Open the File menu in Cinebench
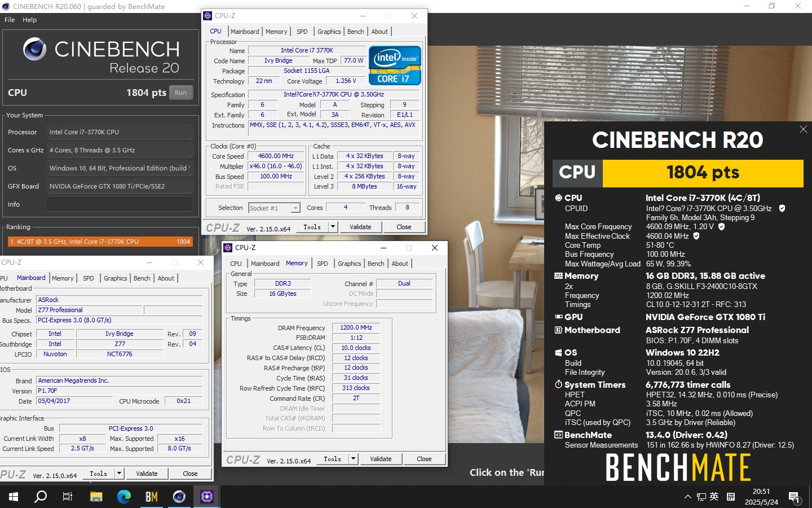Screen dimensions: 812x508 [x=10, y=20]
